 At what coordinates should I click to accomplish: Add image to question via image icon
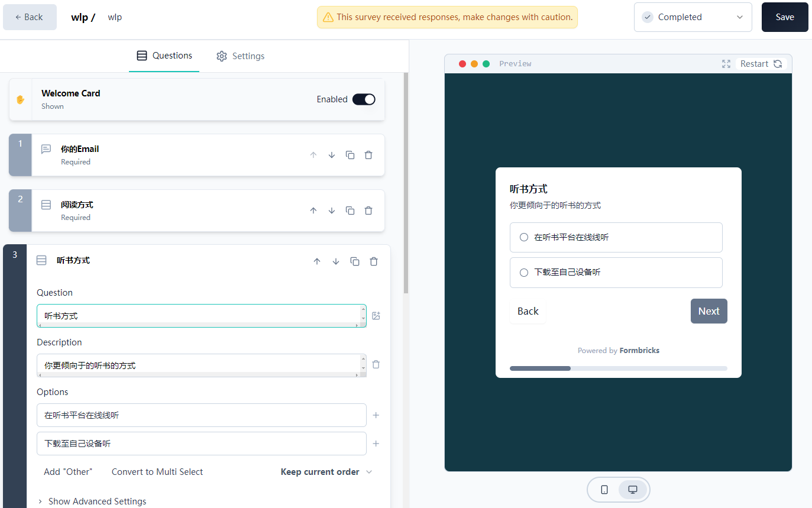(x=376, y=316)
